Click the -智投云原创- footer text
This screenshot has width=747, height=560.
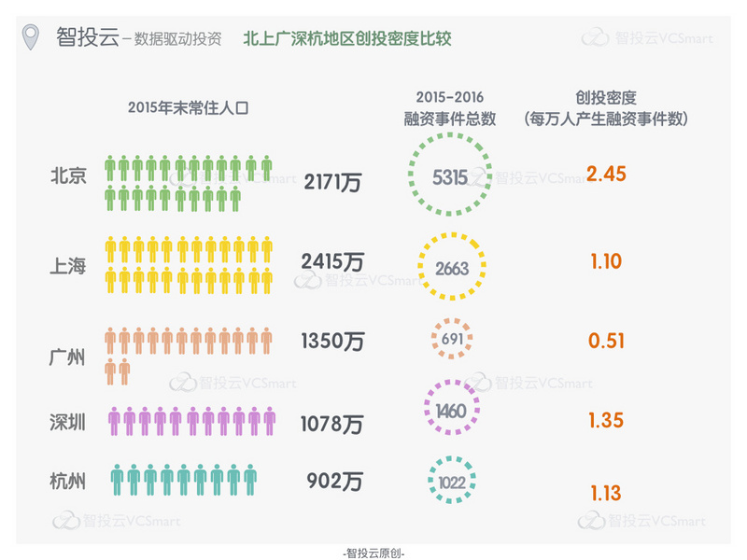coord(373,552)
